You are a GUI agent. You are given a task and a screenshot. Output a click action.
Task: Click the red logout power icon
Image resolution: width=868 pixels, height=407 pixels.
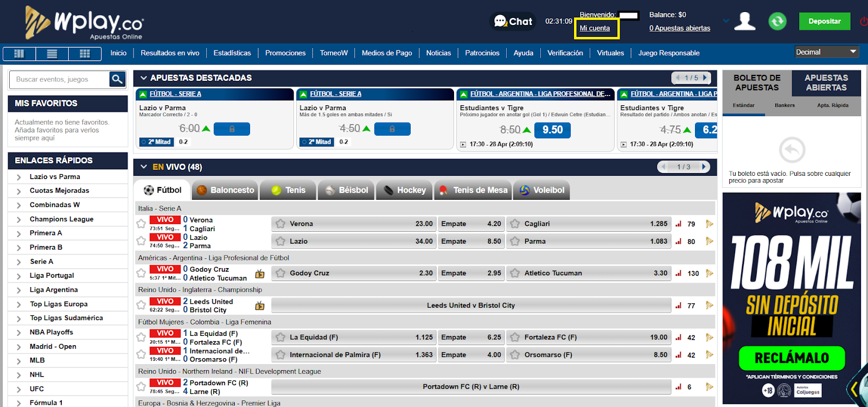864,21
